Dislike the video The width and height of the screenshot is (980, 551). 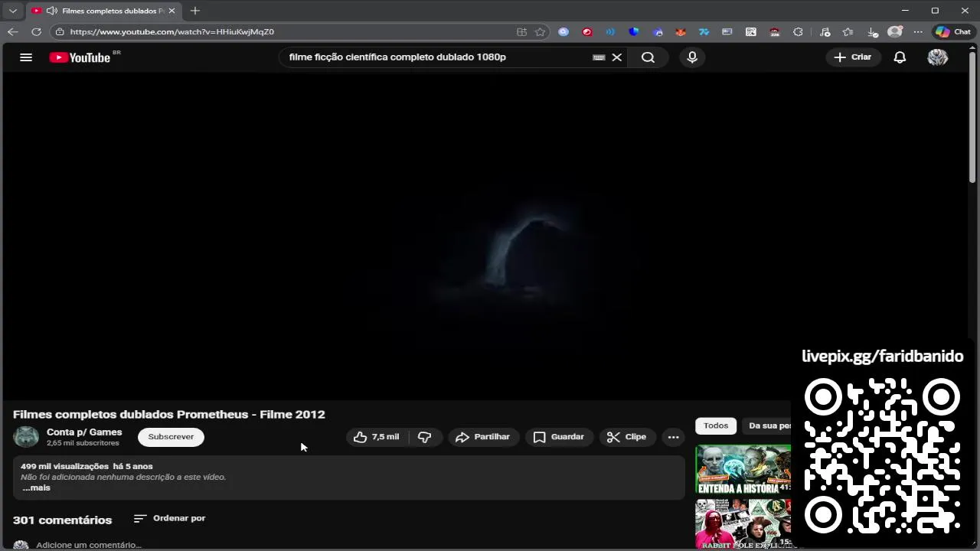(x=425, y=437)
